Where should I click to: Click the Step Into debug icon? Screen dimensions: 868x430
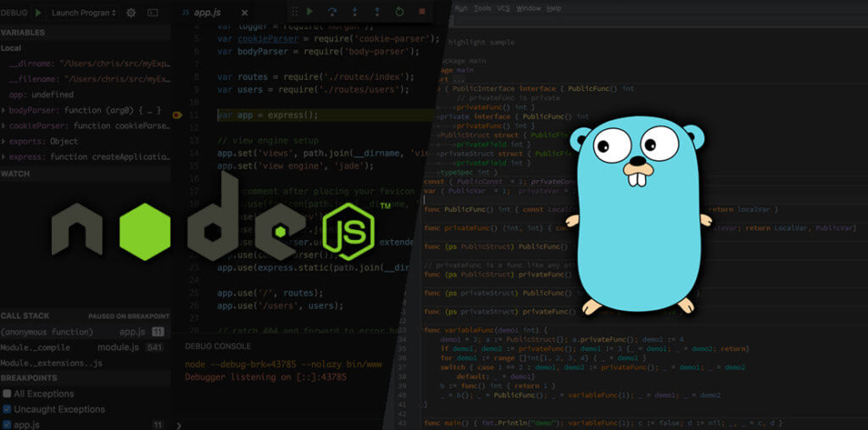354,12
